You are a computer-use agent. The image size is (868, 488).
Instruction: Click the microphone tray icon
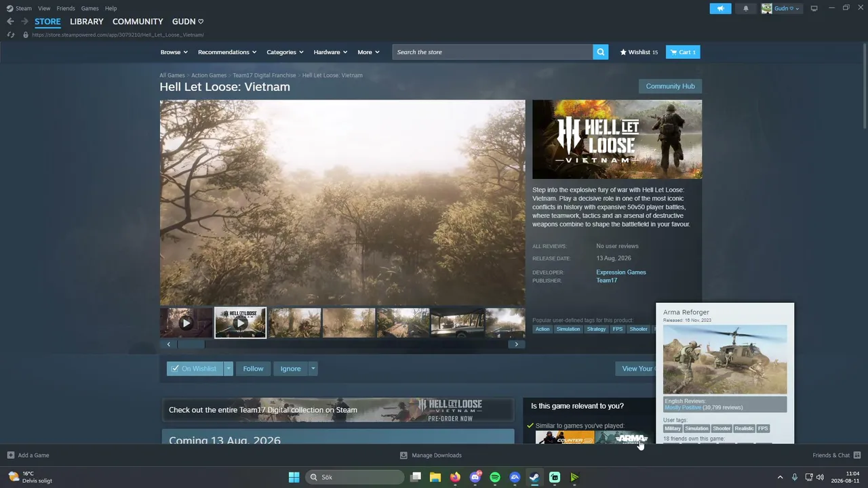click(x=795, y=477)
